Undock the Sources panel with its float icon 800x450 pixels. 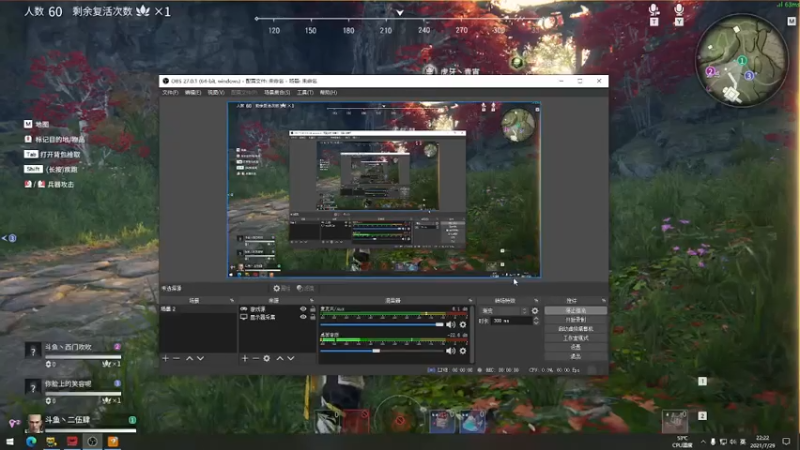click(311, 301)
